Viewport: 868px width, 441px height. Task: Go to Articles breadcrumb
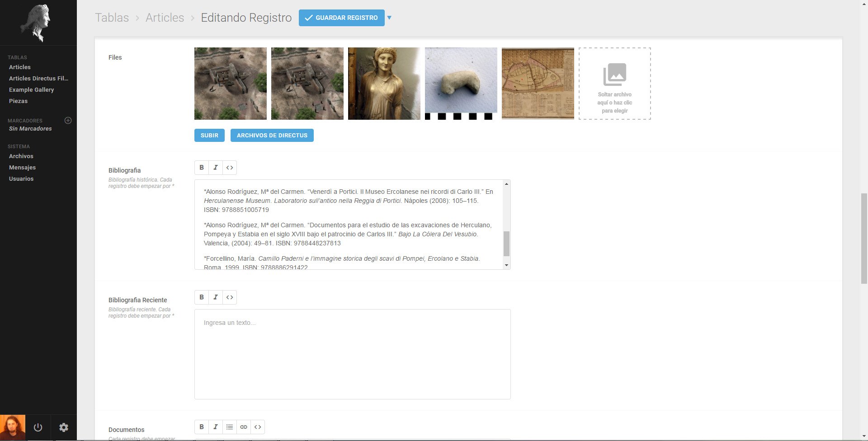click(x=165, y=18)
